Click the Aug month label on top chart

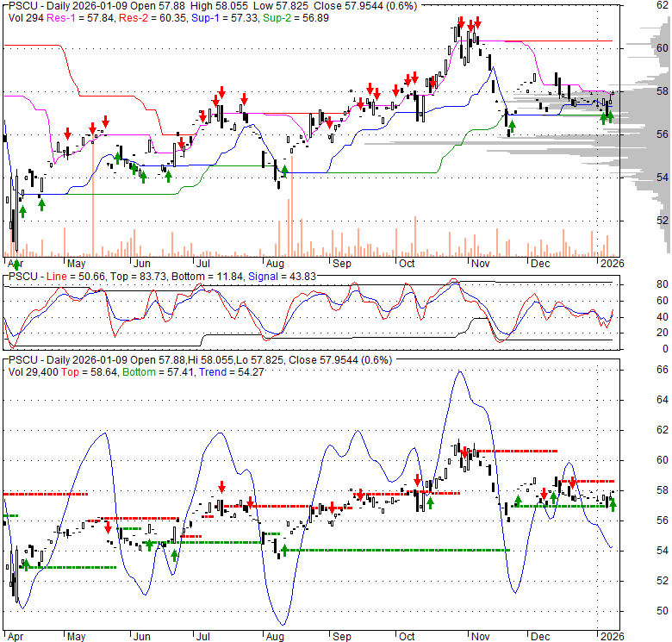click(x=275, y=264)
